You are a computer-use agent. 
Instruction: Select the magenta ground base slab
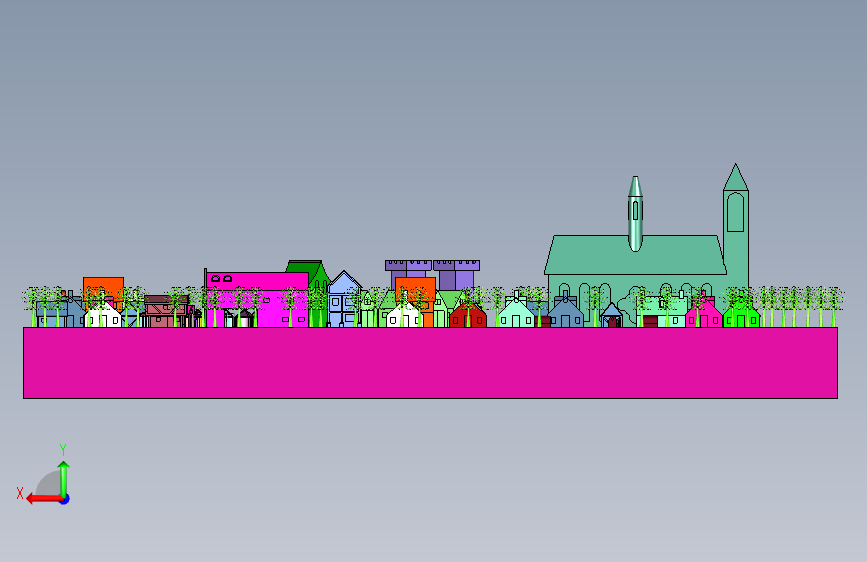(430, 363)
